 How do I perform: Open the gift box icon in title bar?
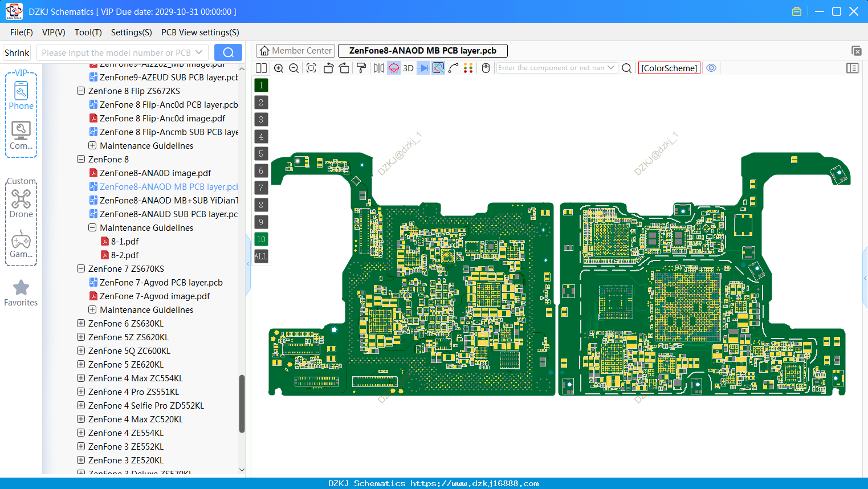[797, 11]
